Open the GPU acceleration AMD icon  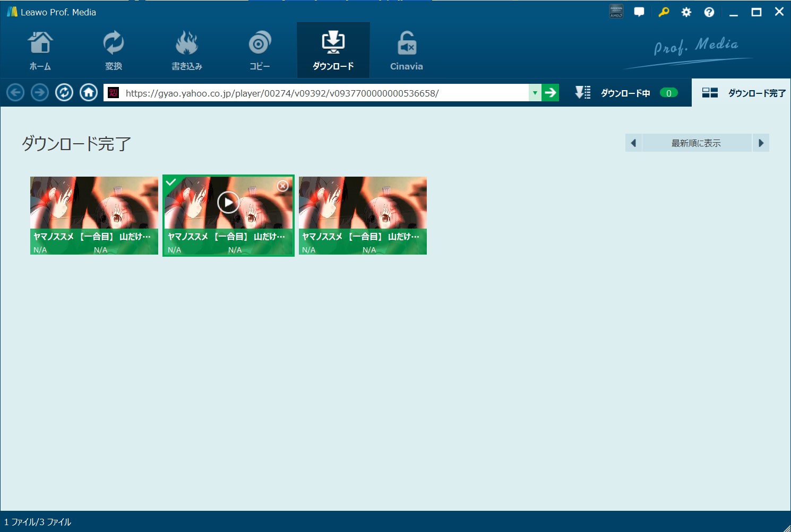[x=616, y=12]
